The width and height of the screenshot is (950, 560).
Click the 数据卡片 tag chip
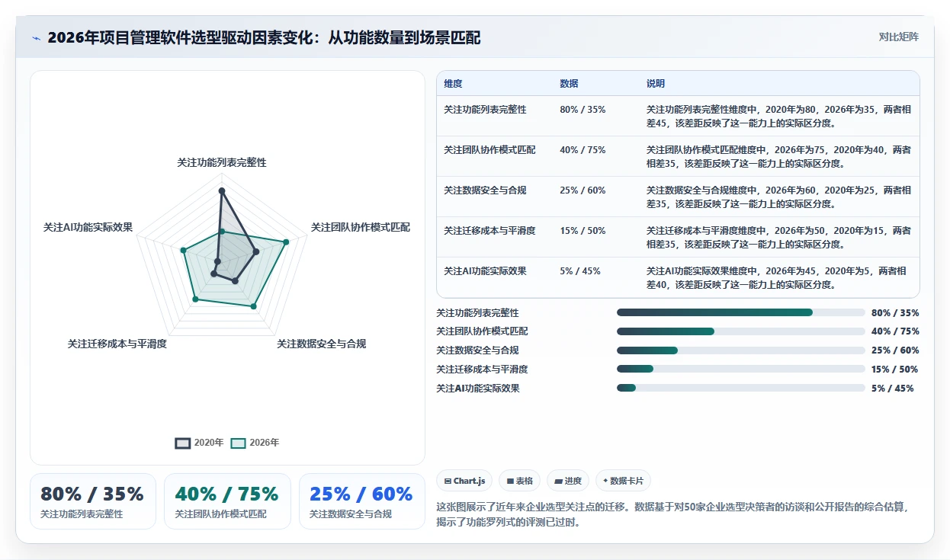pyautogui.click(x=623, y=481)
